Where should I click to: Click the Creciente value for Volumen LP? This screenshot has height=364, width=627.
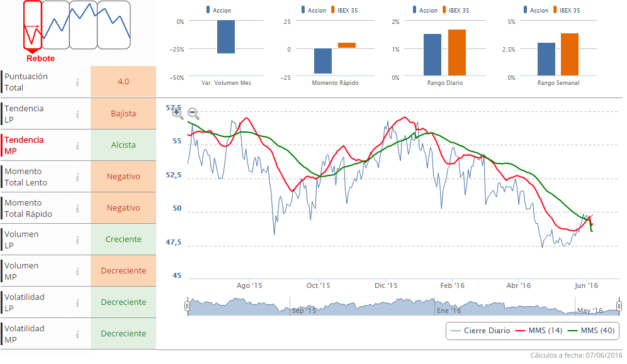pos(123,240)
